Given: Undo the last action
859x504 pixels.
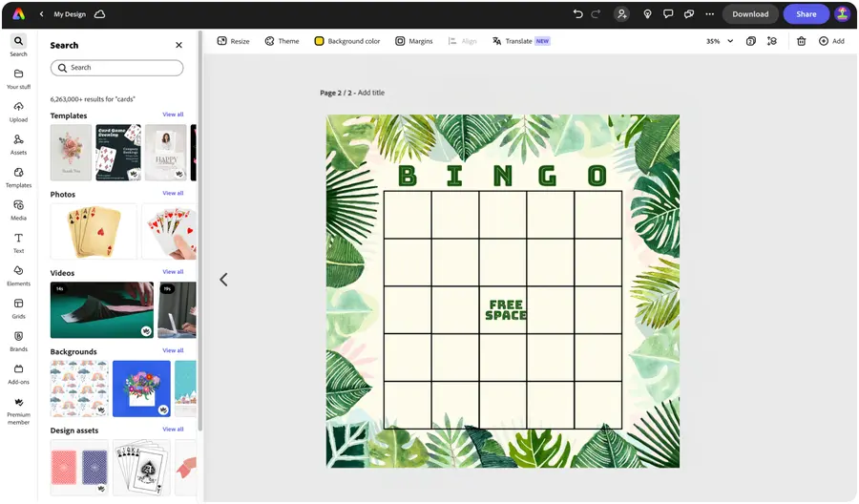Looking at the screenshot, I should 578,14.
